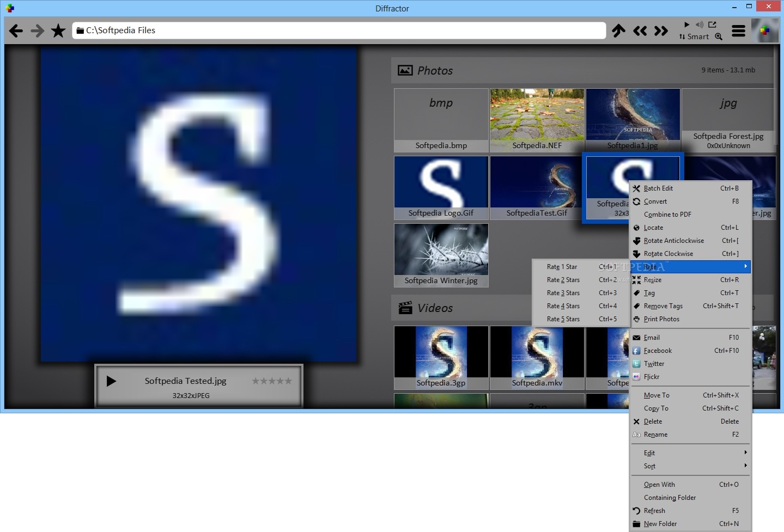The height and width of the screenshot is (532, 784).
Task: Select the Softpedia.3gp video thumbnail
Action: pyautogui.click(x=441, y=358)
